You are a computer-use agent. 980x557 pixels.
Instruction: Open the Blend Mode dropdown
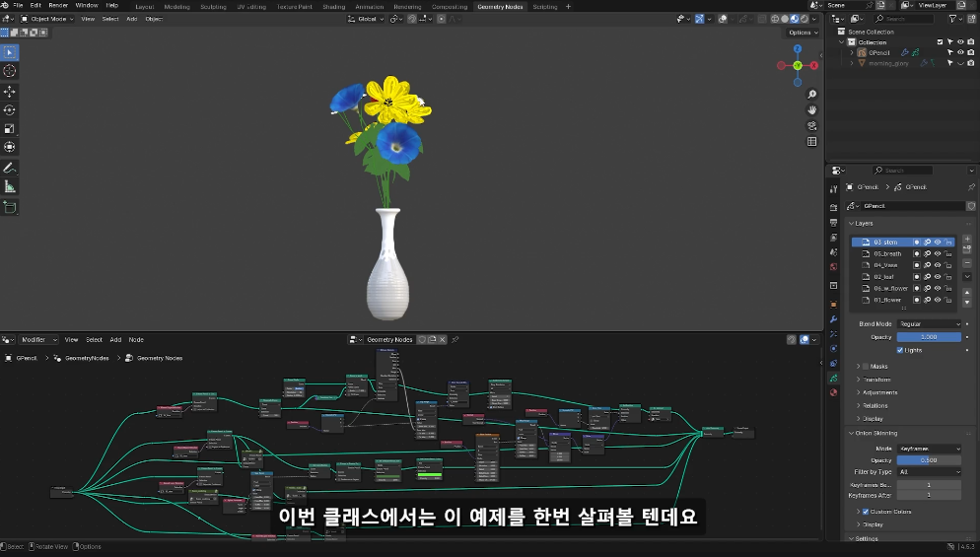coord(928,323)
